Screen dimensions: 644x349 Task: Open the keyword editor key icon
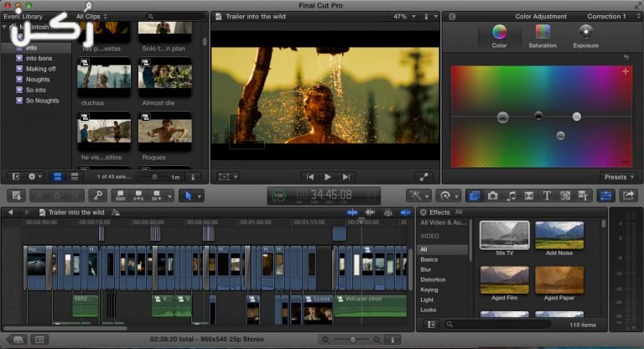click(x=98, y=195)
